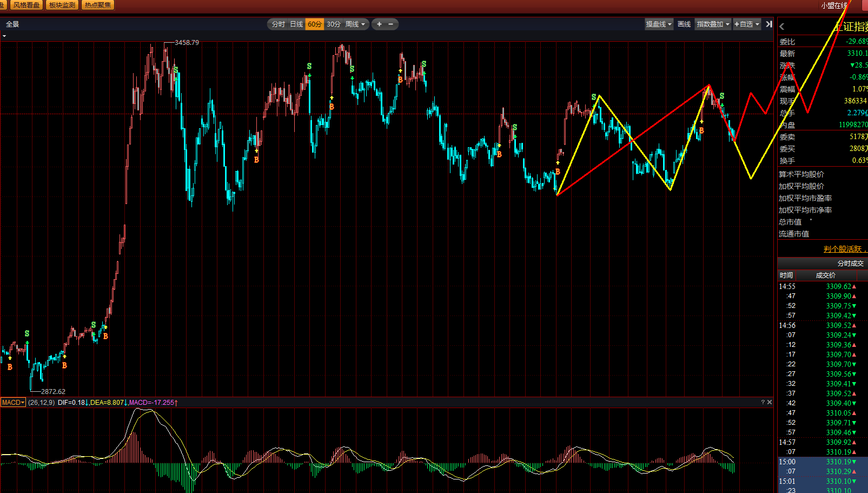
Task: Open the MACD indicator selector dropdown
Action: pyautogui.click(x=13, y=402)
